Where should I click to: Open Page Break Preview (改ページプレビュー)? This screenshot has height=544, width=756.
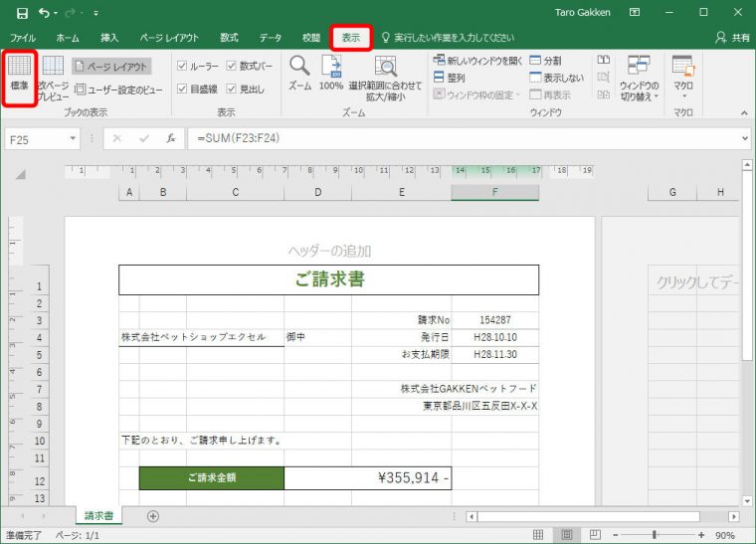pos(53,78)
